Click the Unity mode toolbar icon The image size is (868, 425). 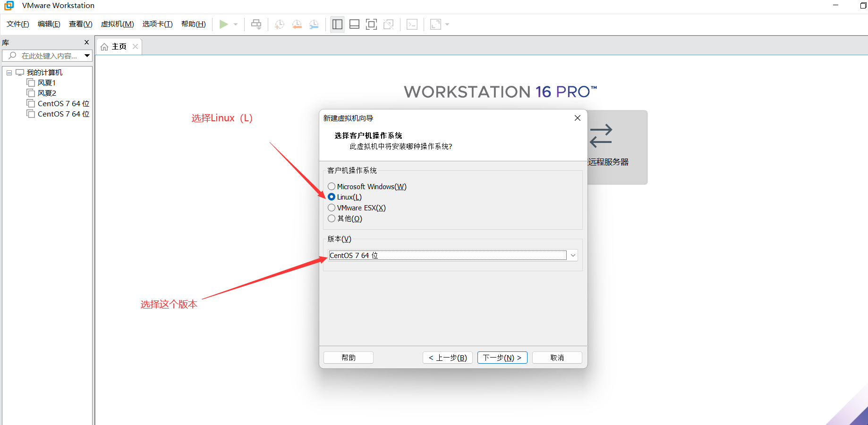[x=388, y=24]
